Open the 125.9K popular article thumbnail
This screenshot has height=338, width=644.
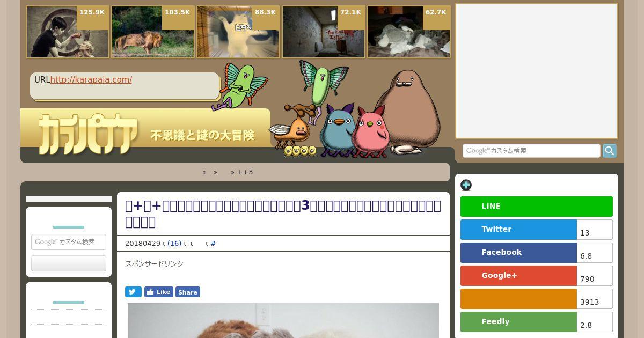coord(68,32)
